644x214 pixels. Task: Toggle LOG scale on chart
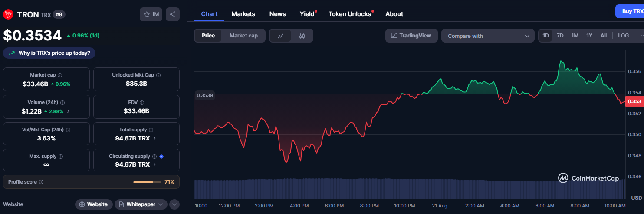(x=623, y=36)
